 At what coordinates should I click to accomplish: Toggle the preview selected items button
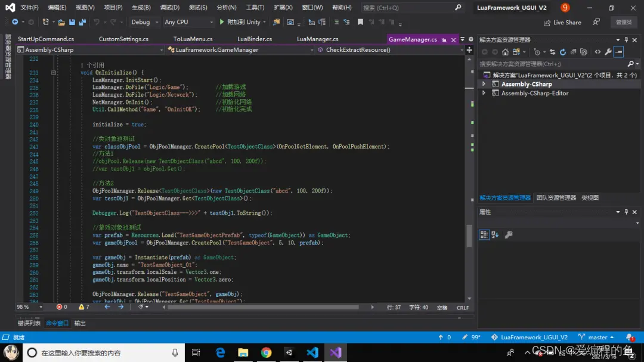(x=618, y=52)
